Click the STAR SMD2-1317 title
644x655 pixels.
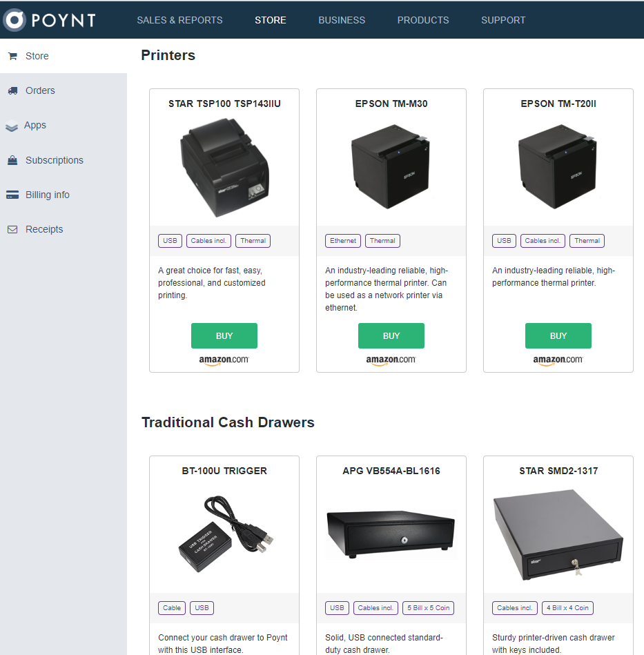(558, 471)
